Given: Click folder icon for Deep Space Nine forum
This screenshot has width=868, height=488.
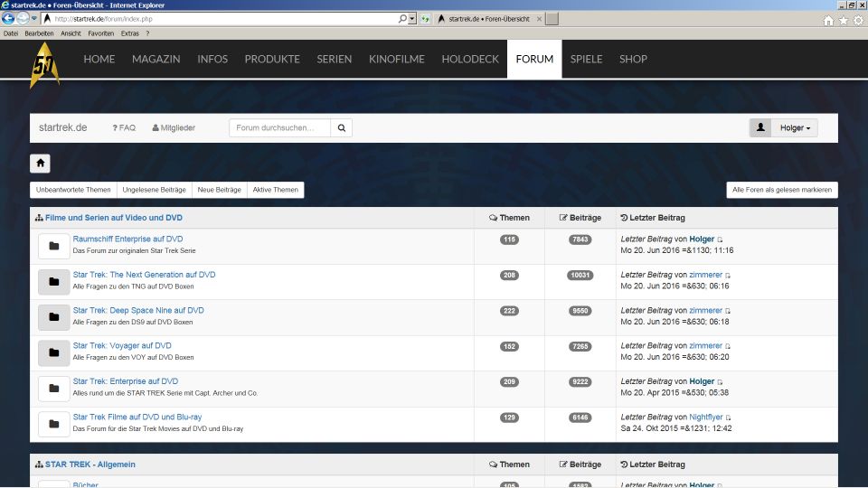Looking at the screenshot, I should pos(53,317).
